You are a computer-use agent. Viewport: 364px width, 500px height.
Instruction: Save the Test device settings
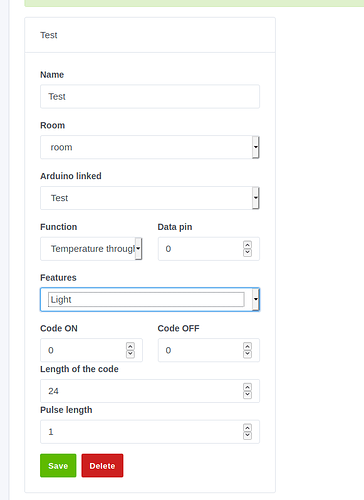pos(58,466)
